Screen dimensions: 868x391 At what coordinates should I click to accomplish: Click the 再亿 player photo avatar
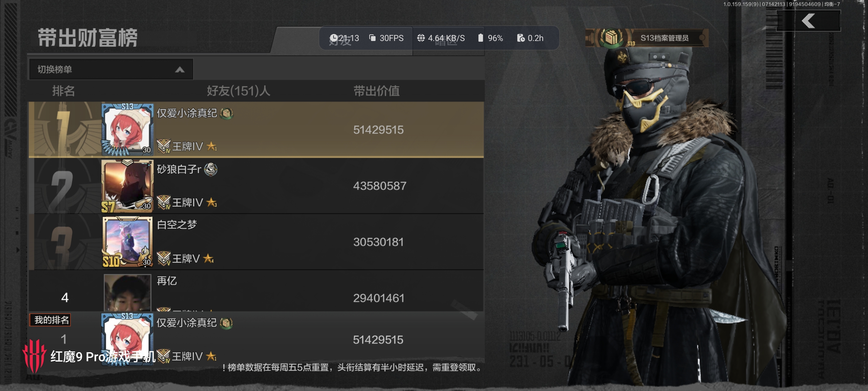(x=127, y=293)
